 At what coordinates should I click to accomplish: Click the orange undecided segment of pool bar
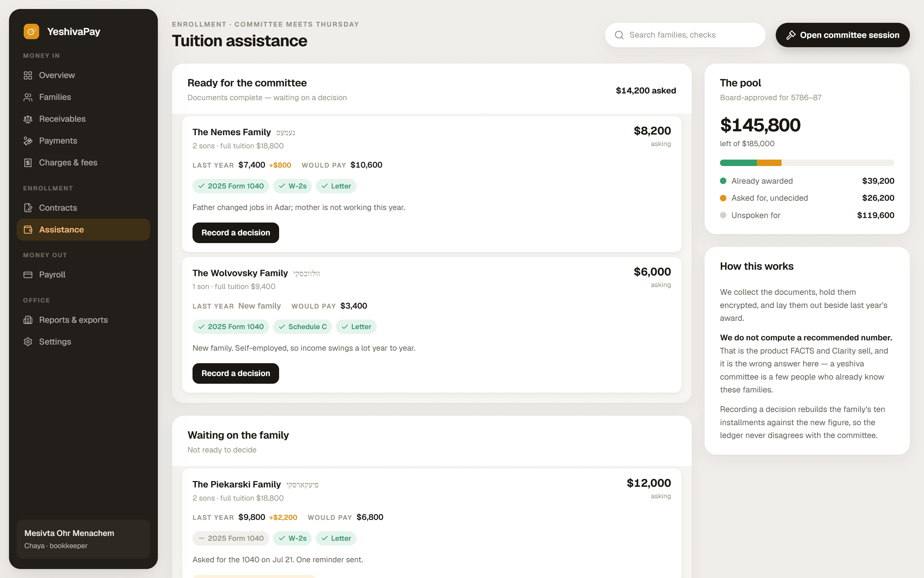pyautogui.click(x=769, y=163)
